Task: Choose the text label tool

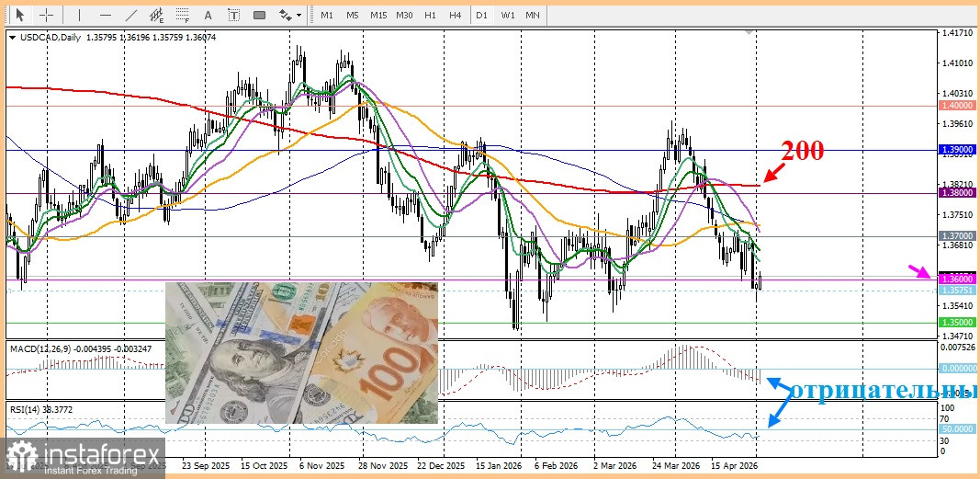Action: point(234,15)
